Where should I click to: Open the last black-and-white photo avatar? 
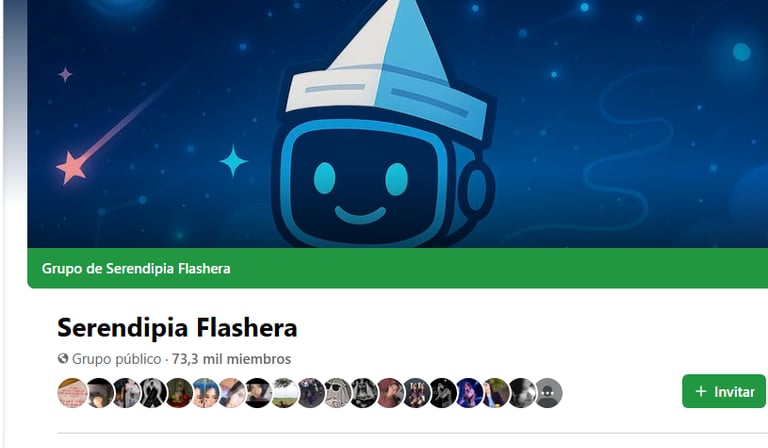pyautogui.click(x=521, y=393)
